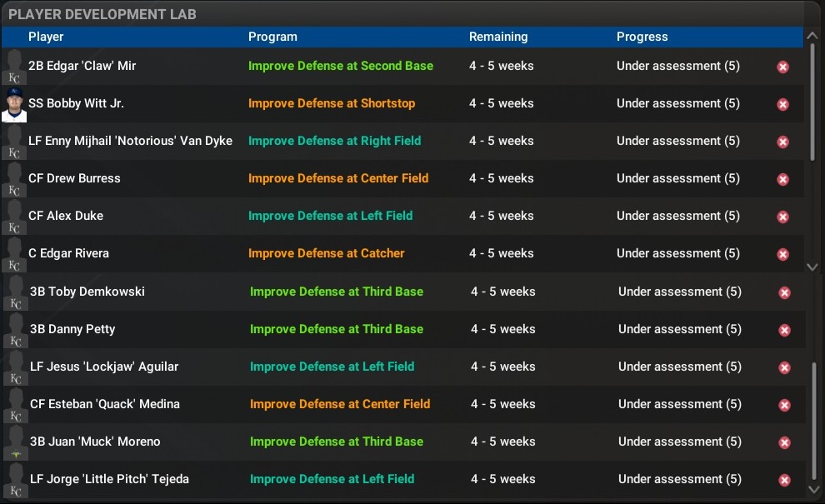This screenshot has height=504, width=825.
Task: Cancel Edgar Rivera's catcher training
Action: (x=782, y=254)
